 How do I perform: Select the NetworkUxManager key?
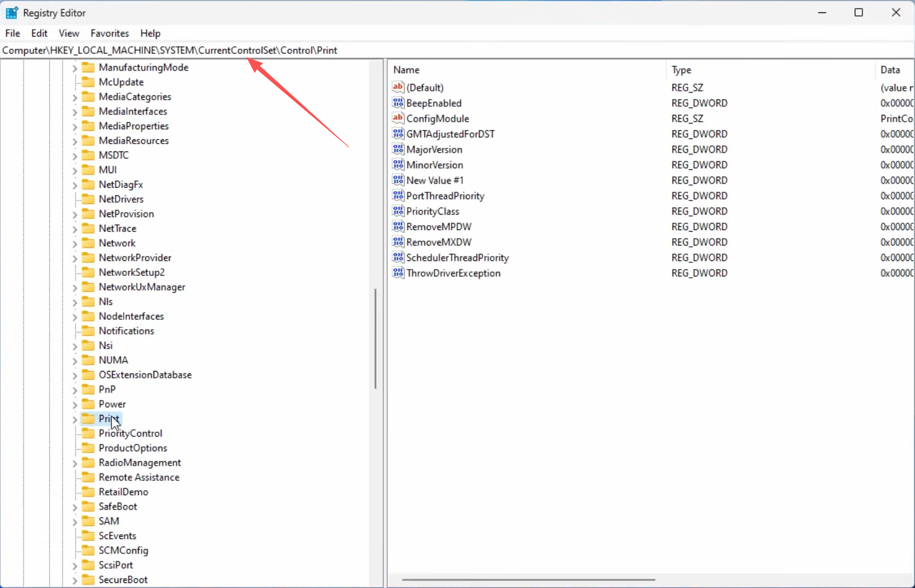coord(142,287)
